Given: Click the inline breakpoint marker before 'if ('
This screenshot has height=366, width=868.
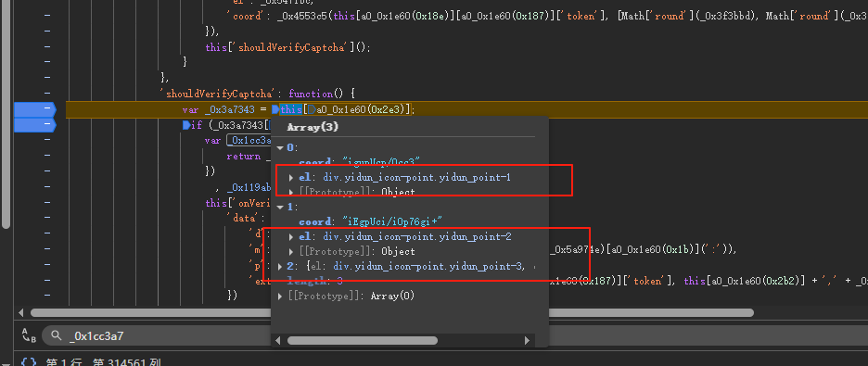Looking at the screenshot, I should [186, 125].
